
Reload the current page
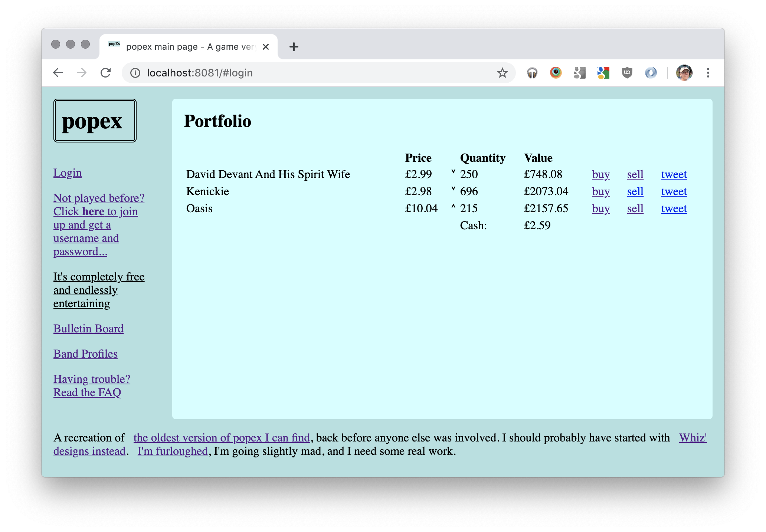tap(106, 73)
